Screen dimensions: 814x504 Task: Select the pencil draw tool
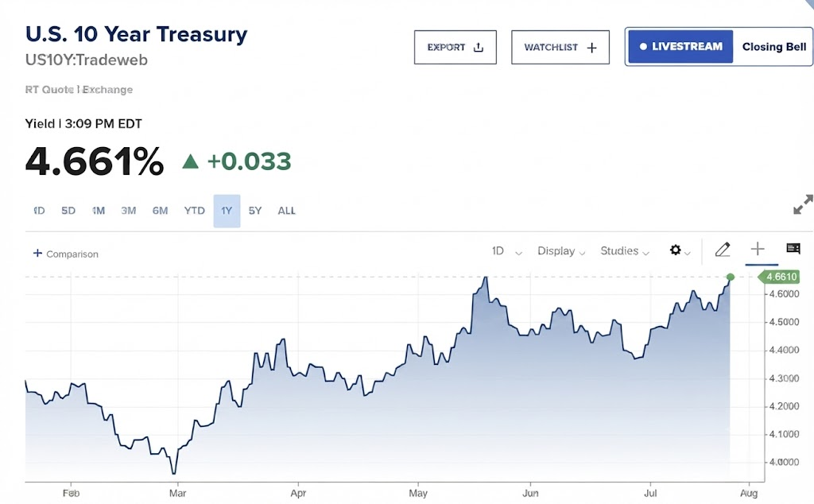[x=722, y=250]
